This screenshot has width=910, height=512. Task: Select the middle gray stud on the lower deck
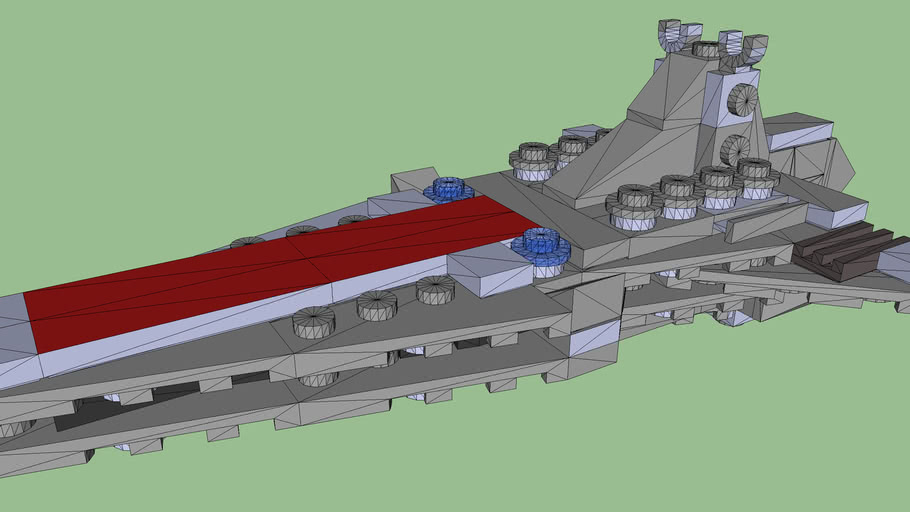[377, 305]
